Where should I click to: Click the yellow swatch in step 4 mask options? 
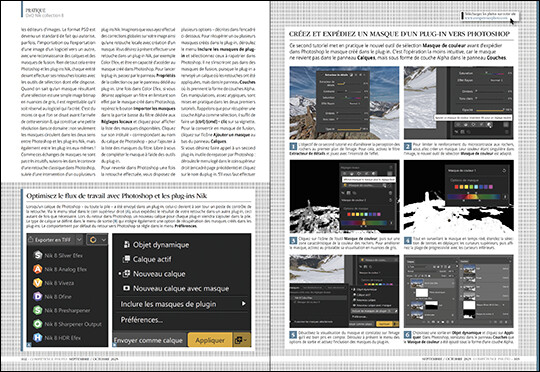tap(466, 187)
